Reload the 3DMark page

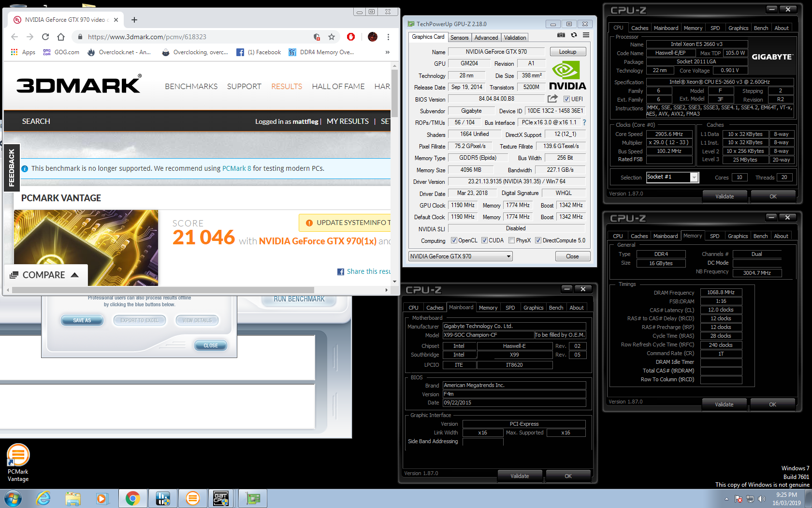pyautogui.click(x=45, y=37)
